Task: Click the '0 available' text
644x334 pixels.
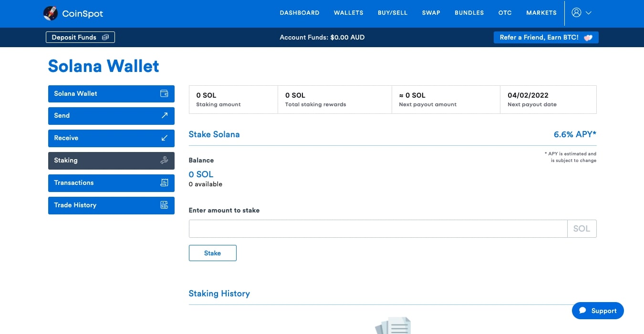Action: pos(206,184)
